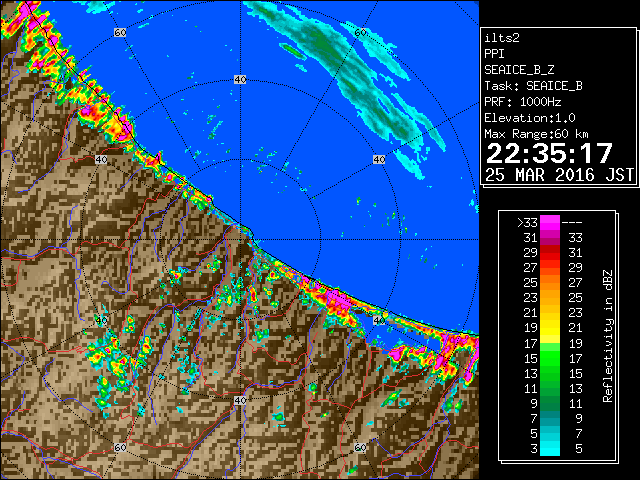Select the 'Task: SEAICE_B' line
Viewport: 640px width, 480px height.
pyautogui.click(x=533, y=86)
